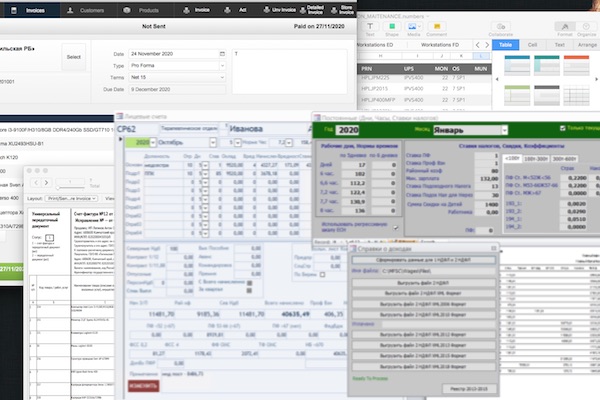Open the Workstations FD sheet tab

click(440, 45)
